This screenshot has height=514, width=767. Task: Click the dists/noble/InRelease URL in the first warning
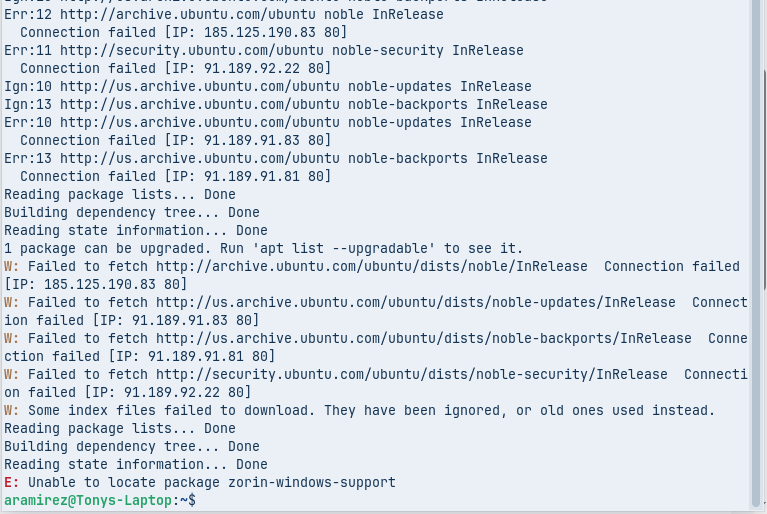[372, 267]
